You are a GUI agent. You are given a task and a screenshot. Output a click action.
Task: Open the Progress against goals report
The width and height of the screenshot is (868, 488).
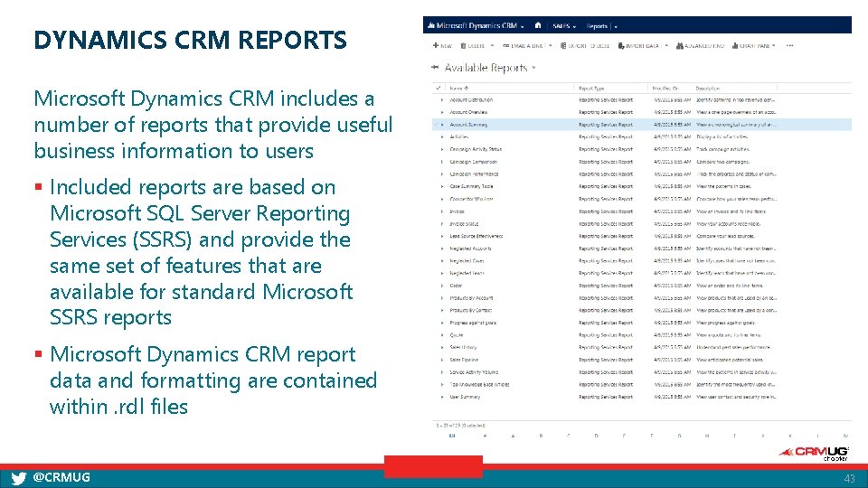point(473,323)
